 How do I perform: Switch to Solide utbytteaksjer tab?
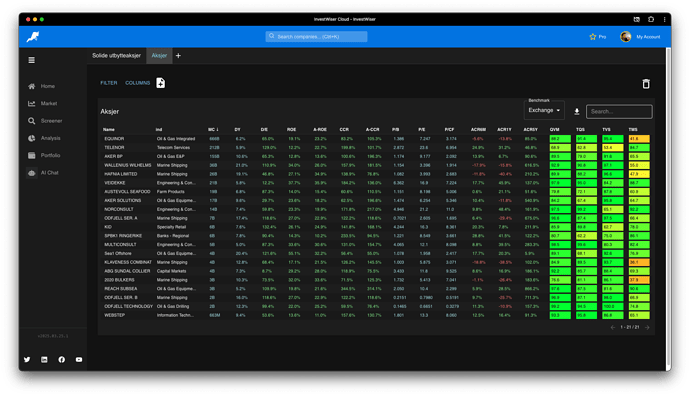click(117, 56)
